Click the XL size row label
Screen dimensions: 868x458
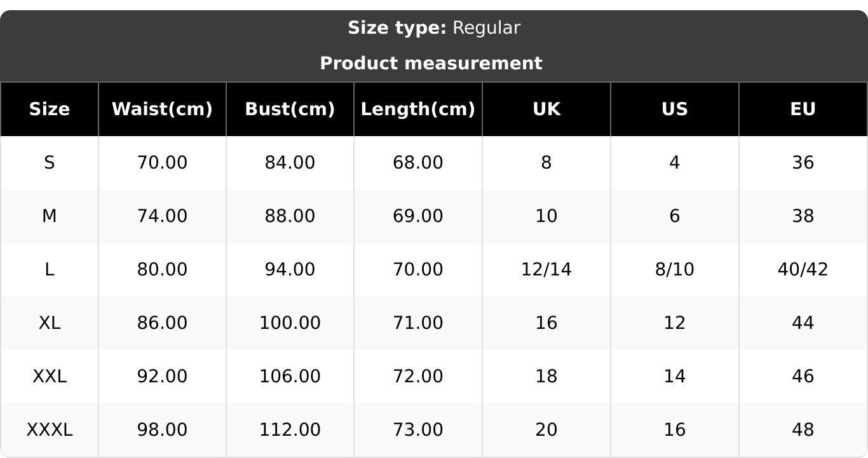click(50, 323)
